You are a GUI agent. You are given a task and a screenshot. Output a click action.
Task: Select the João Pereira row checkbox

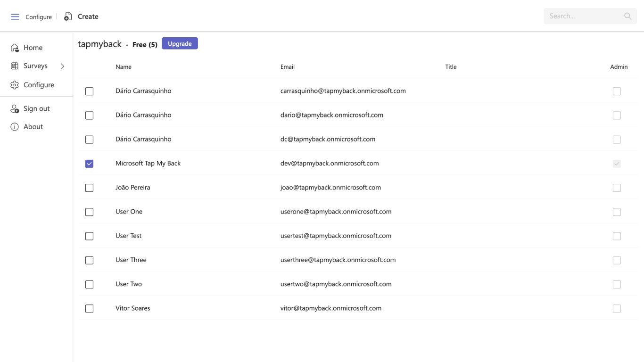click(89, 188)
